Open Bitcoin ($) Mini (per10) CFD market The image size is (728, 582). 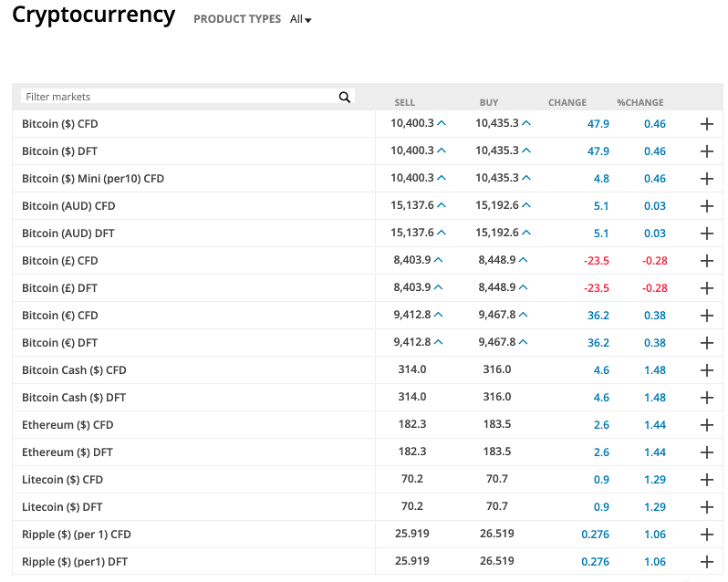click(x=93, y=179)
